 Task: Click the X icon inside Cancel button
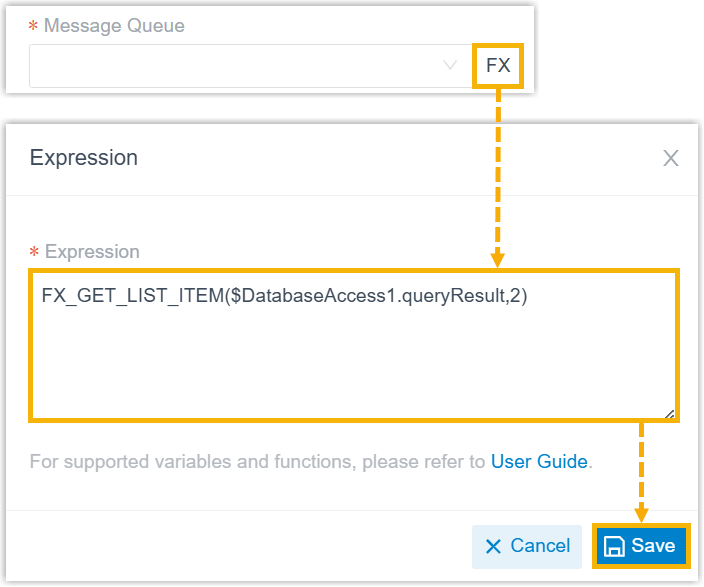click(x=493, y=547)
